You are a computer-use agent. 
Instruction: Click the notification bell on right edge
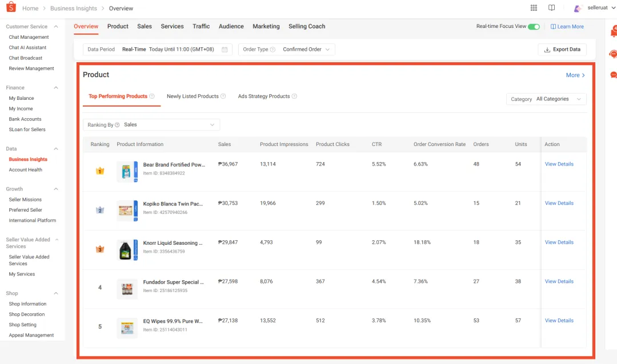point(614,33)
